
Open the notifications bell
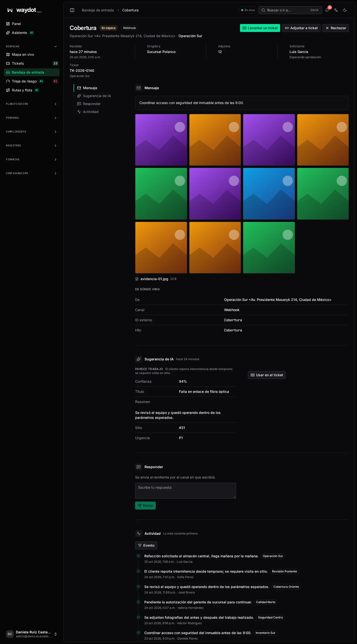point(327,10)
